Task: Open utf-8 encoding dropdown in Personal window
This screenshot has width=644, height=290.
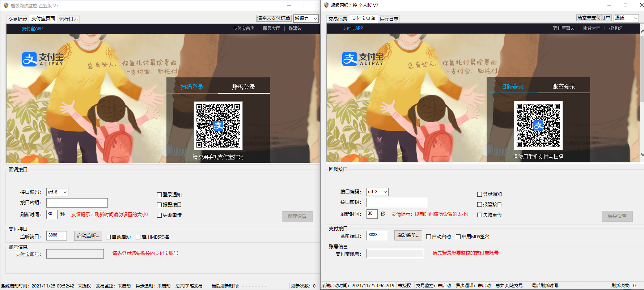Action: pyautogui.click(x=377, y=192)
